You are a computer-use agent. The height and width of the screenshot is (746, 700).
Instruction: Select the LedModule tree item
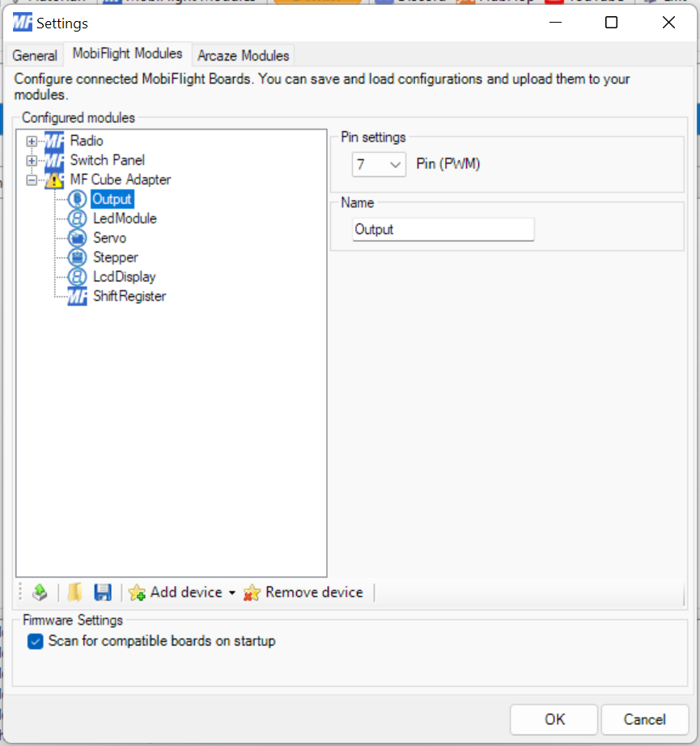[x=125, y=218]
